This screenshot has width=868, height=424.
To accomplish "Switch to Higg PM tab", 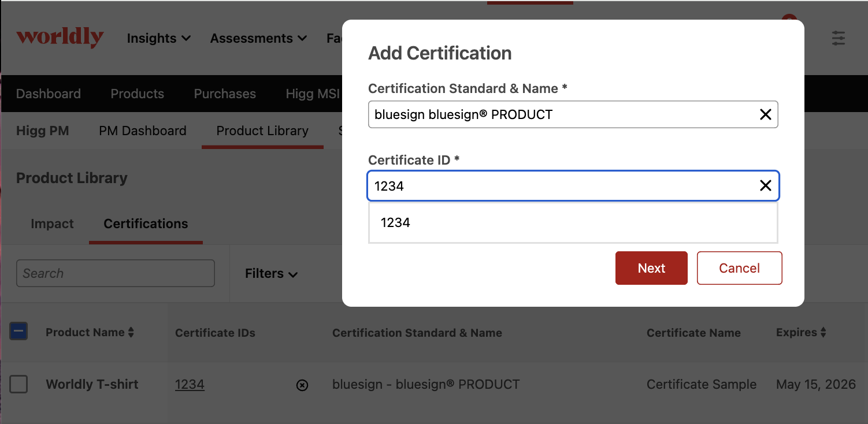I will click(x=43, y=131).
